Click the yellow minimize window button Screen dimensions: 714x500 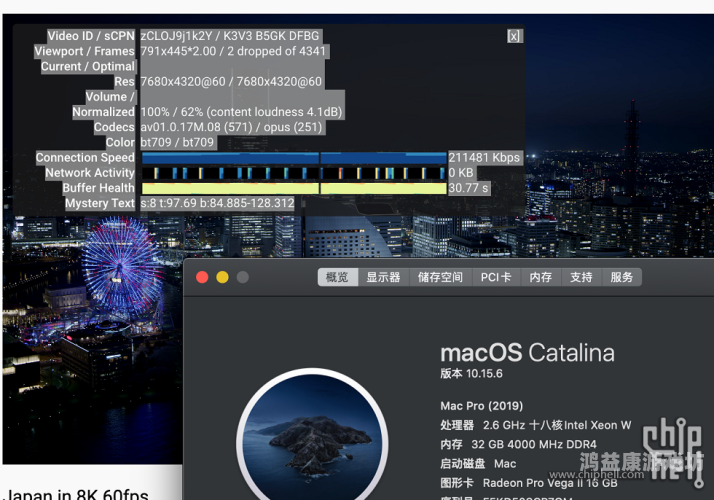(222, 277)
